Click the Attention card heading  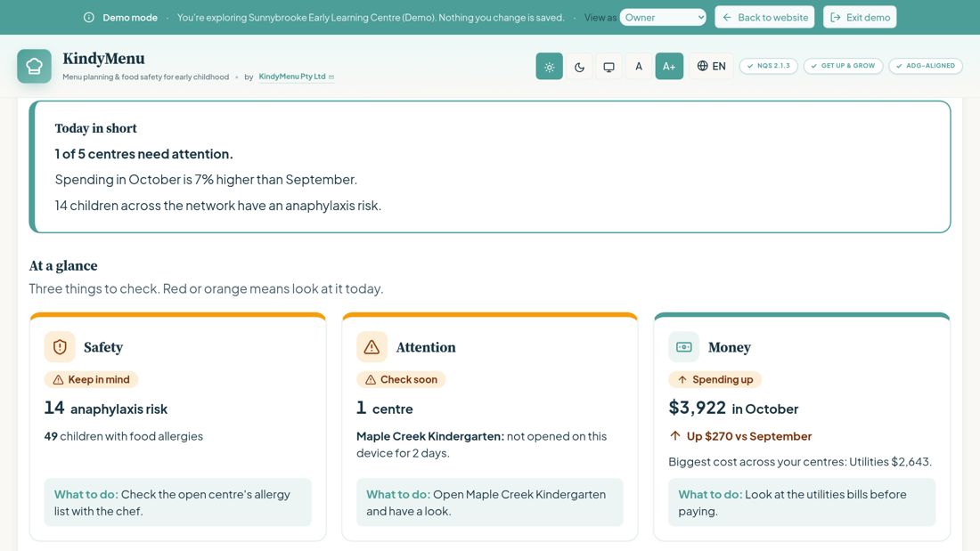426,347
